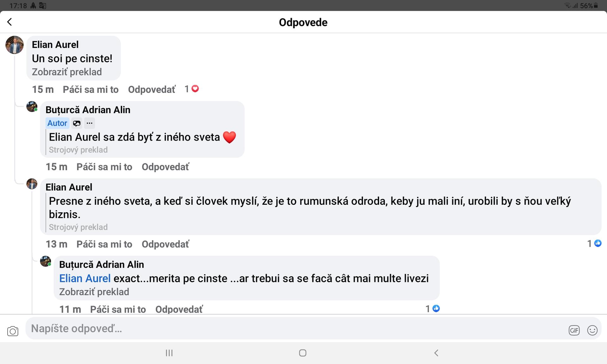Viewport: 607px width, 364px height.
Task: Toggle 'Páči sa mi to' on the 11 m comment
Action: tap(118, 309)
